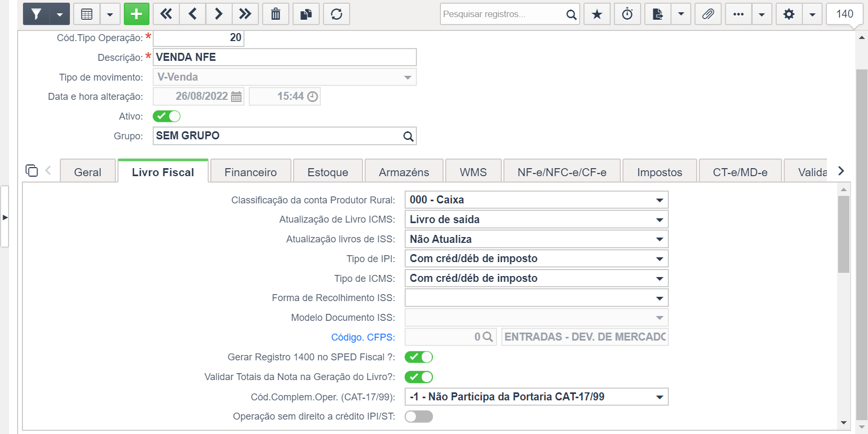This screenshot has height=434, width=868.
Task: Expand dropdown next to settings gear
Action: 812,14
